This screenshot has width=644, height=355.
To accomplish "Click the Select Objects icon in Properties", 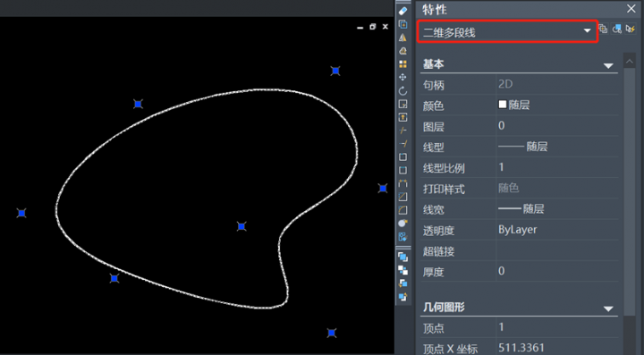I will (x=616, y=29).
